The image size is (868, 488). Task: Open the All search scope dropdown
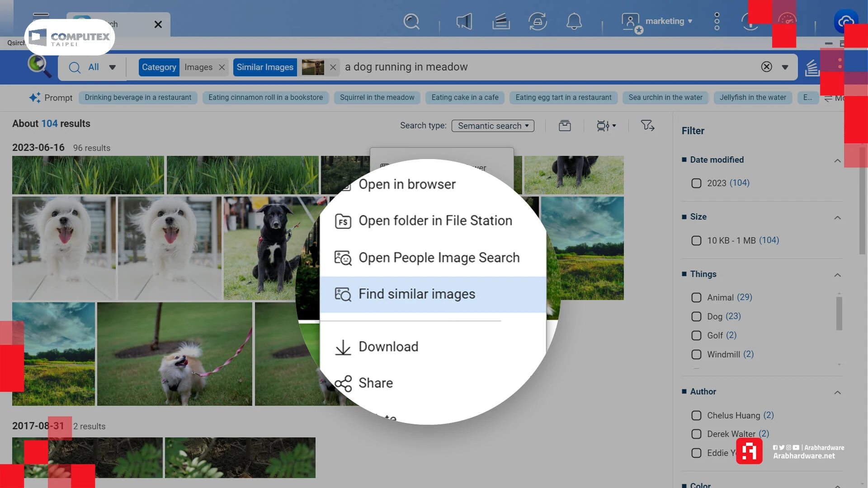[92, 67]
